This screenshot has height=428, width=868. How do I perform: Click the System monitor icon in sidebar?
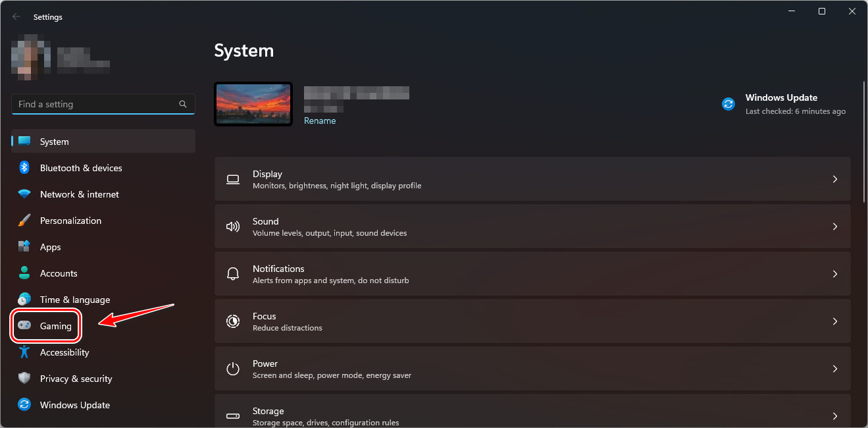tap(24, 142)
